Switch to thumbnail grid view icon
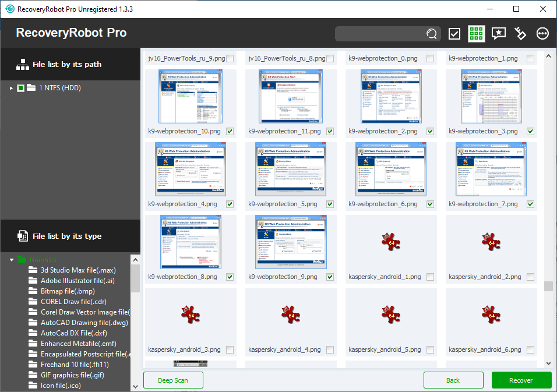 tap(477, 34)
